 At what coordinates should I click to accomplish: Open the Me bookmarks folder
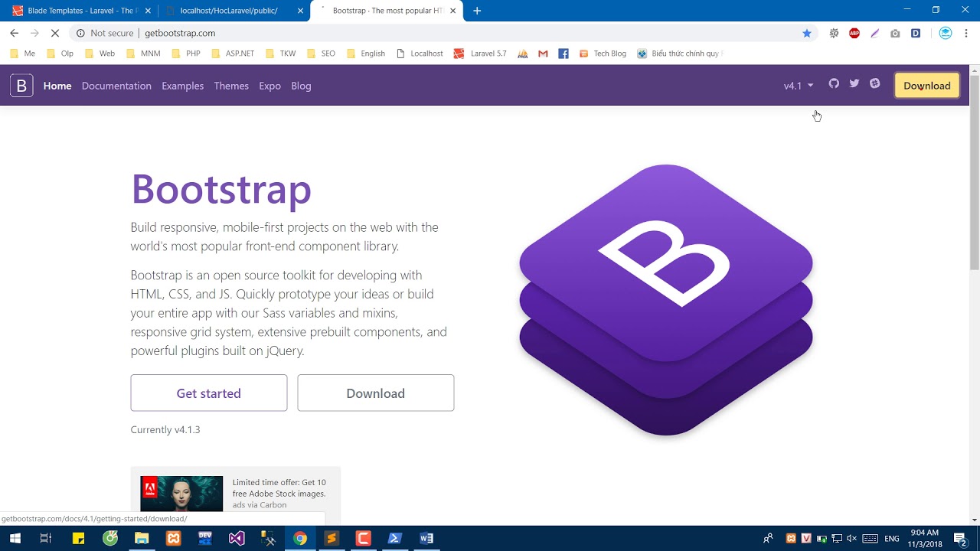click(x=22, y=54)
